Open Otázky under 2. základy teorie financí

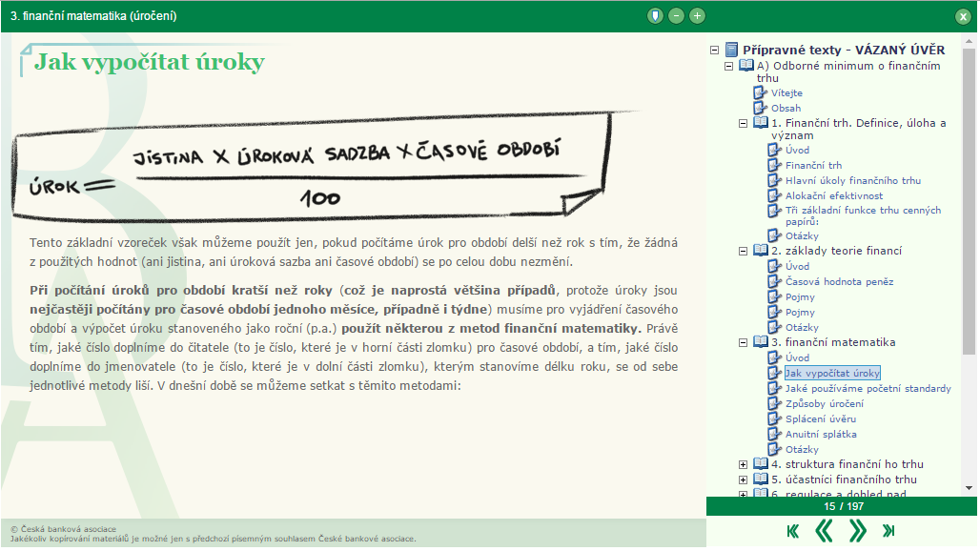click(802, 327)
